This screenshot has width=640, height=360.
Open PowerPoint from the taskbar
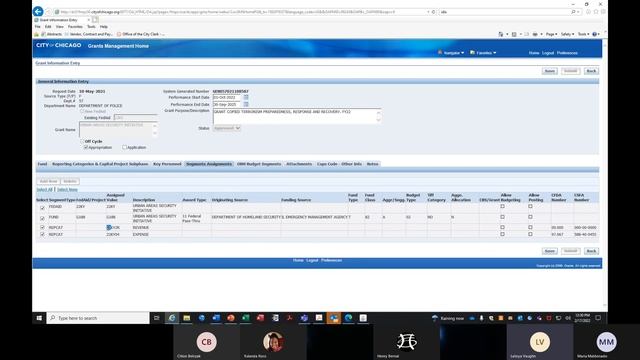pyautogui.click(x=231, y=318)
